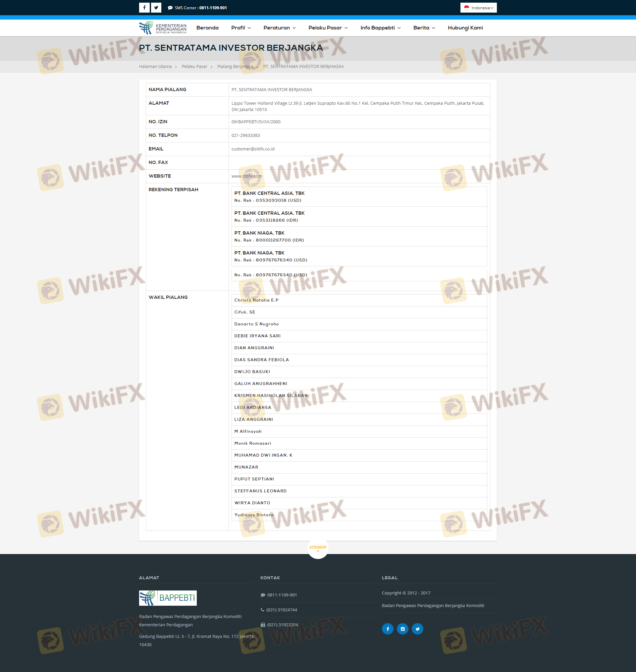Select wakil pialang DWIJO BASUKI
Screen dimensions: 636x672
click(x=359, y=371)
